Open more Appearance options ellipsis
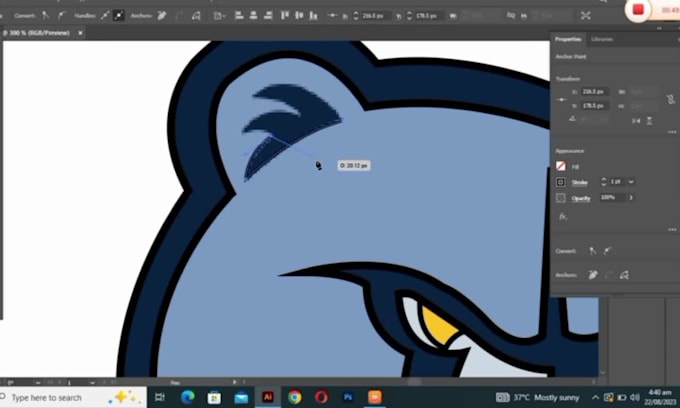 coord(672,229)
